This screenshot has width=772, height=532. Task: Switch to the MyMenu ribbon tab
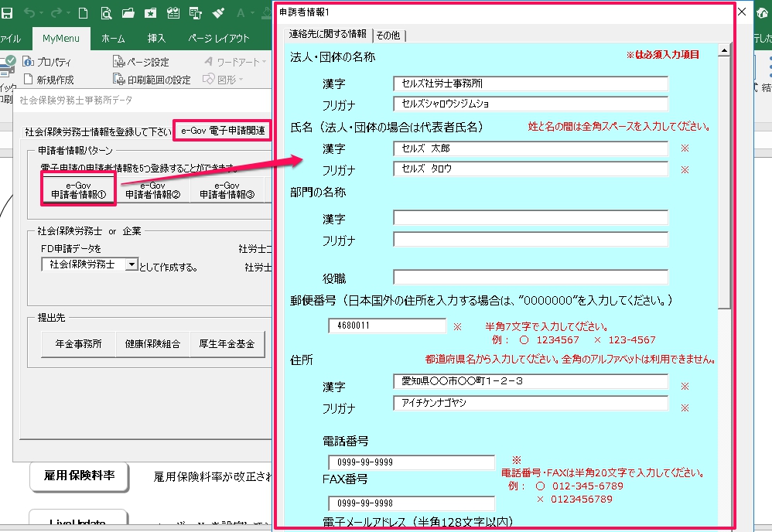(x=61, y=39)
